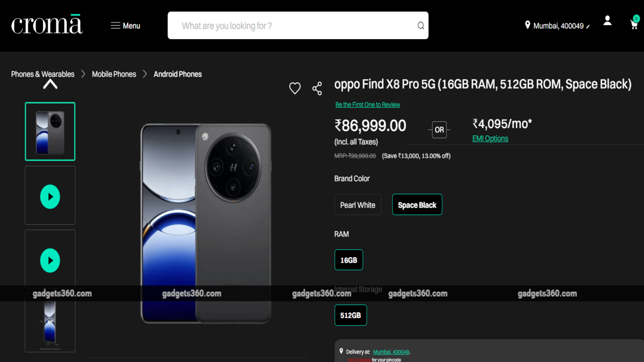Open Mobile Phones breadcrumb
The image size is (644, 362).
[x=114, y=74]
